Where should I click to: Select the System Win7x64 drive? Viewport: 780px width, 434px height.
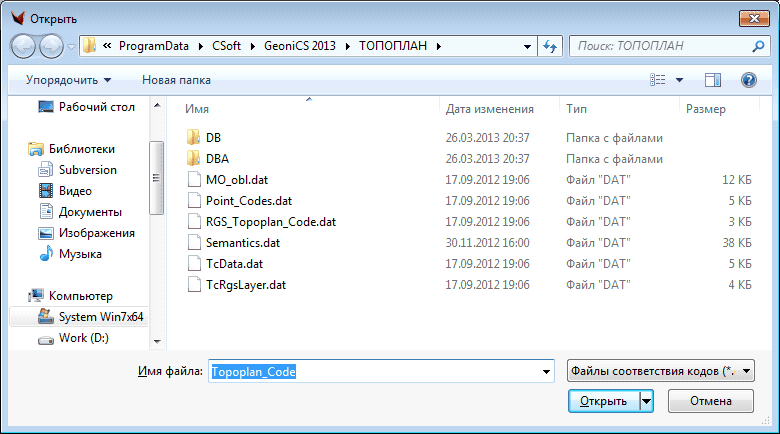[x=101, y=317]
